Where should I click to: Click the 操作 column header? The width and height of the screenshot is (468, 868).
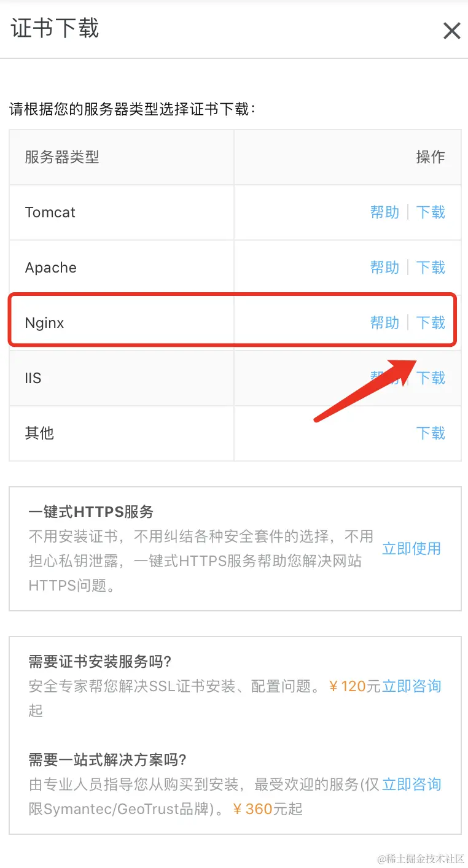point(431,157)
